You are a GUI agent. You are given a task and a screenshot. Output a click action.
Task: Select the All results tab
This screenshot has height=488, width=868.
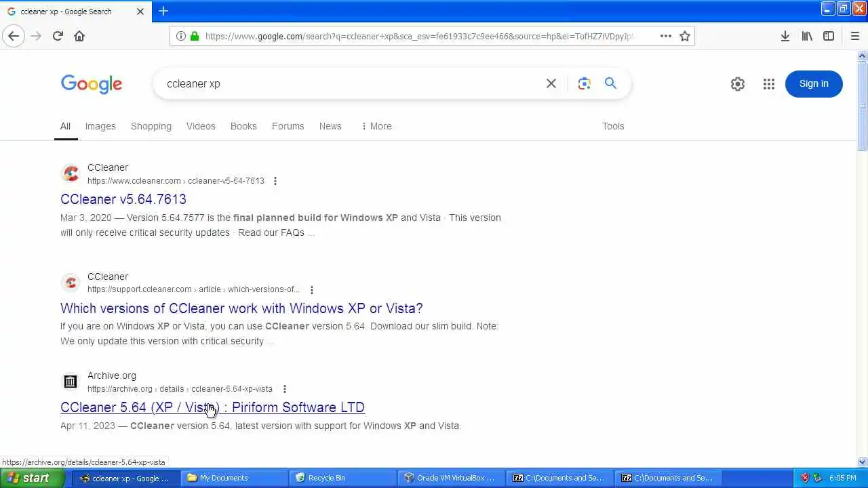point(65,126)
